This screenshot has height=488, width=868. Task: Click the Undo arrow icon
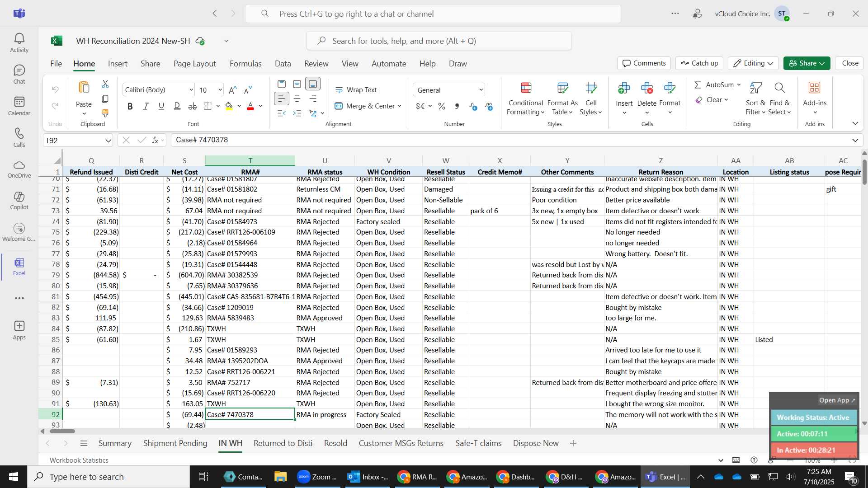[55, 89]
